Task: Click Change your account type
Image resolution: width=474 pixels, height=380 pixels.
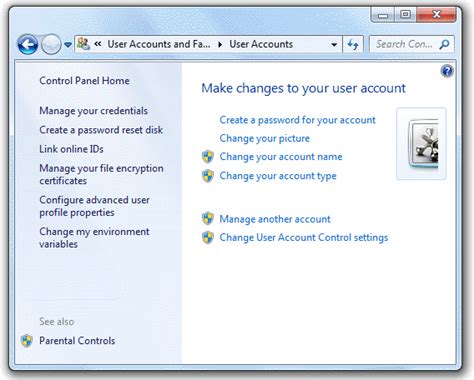Action: [x=278, y=176]
